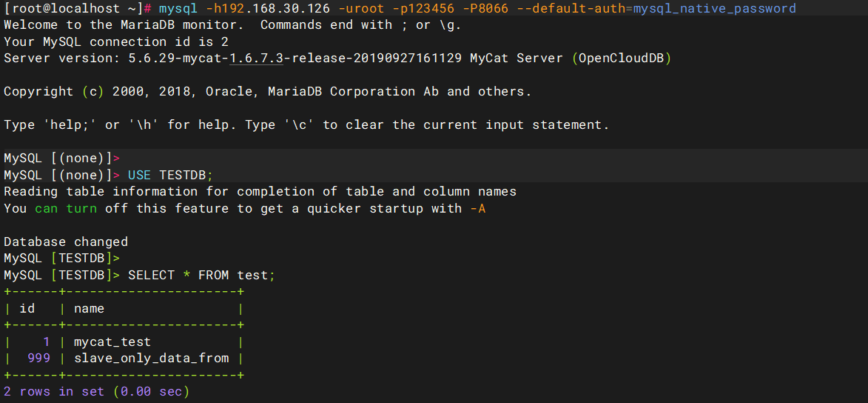Click the name column header
Image resolution: width=868 pixels, height=403 pixels.
[89, 308]
